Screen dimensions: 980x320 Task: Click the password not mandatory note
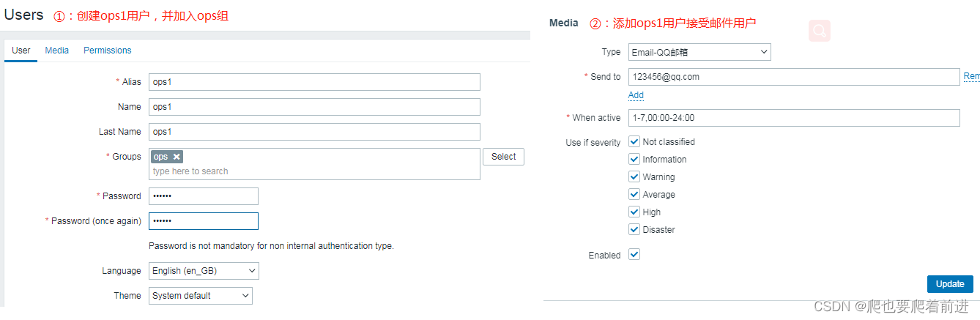tap(271, 246)
